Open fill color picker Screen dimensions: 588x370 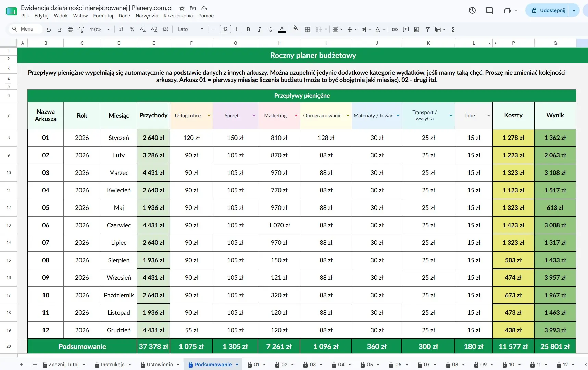[x=296, y=29]
